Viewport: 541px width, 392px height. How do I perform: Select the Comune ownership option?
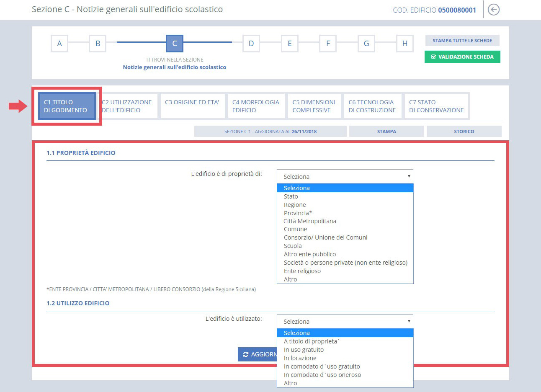(x=295, y=229)
